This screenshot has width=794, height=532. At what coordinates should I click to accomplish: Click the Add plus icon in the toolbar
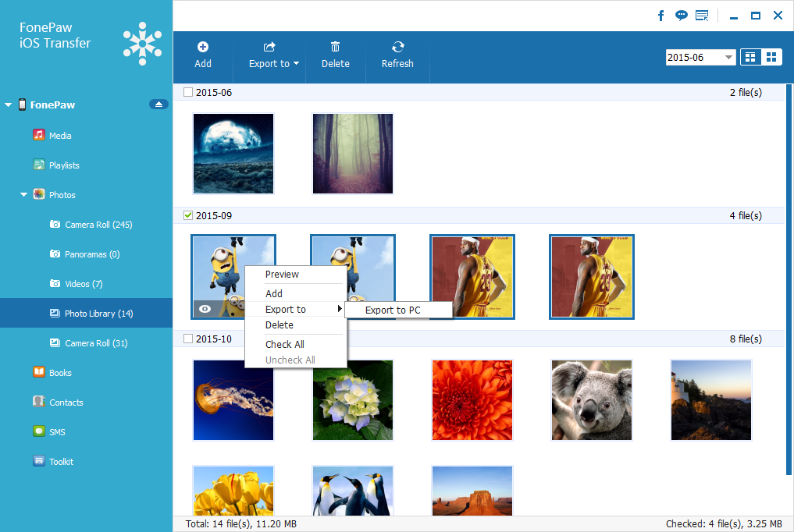(x=203, y=47)
